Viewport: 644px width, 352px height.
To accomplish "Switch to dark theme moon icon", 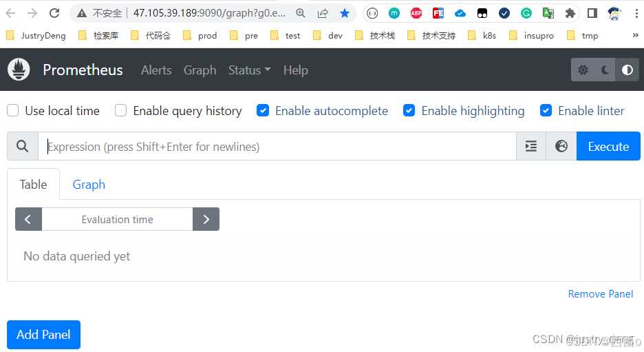I will (x=605, y=70).
